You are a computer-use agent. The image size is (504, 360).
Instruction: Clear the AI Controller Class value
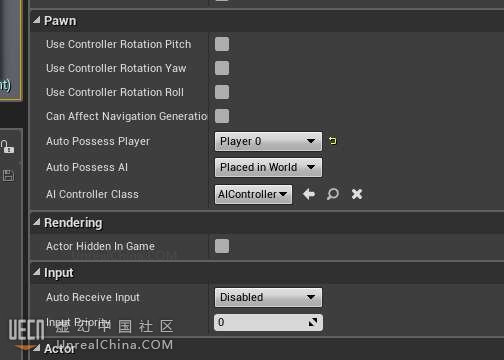pyautogui.click(x=357, y=194)
